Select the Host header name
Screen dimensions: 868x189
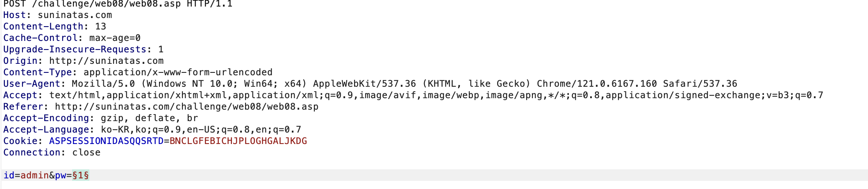(x=14, y=15)
